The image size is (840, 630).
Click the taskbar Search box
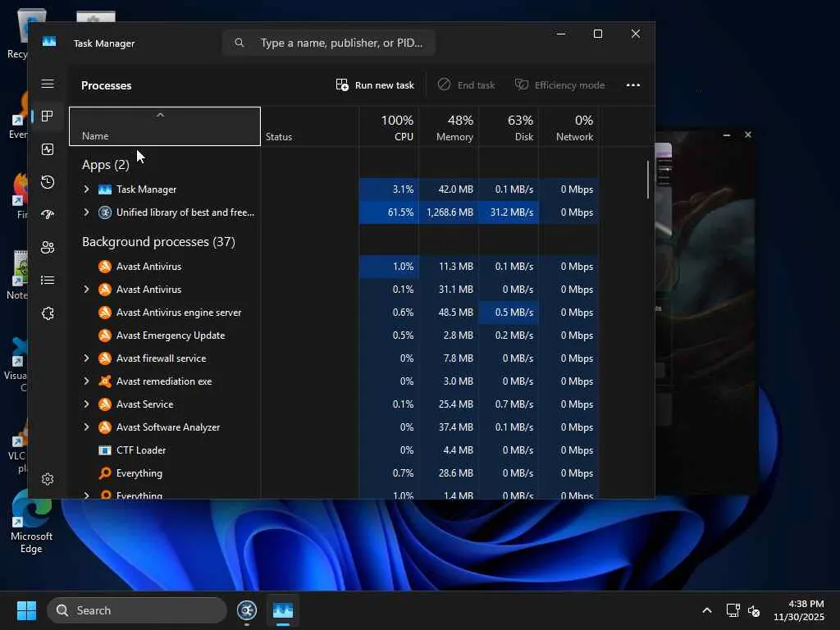[137, 610]
